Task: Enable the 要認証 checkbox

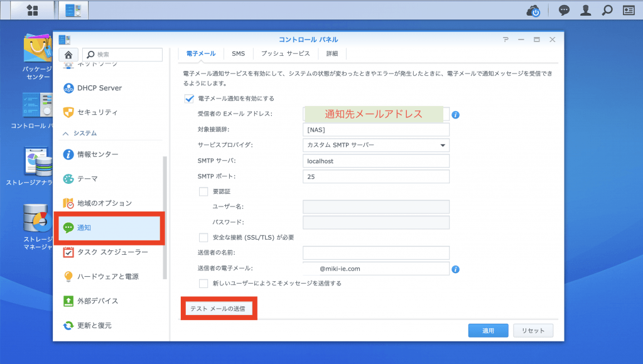Action: pyautogui.click(x=203, y=191)
